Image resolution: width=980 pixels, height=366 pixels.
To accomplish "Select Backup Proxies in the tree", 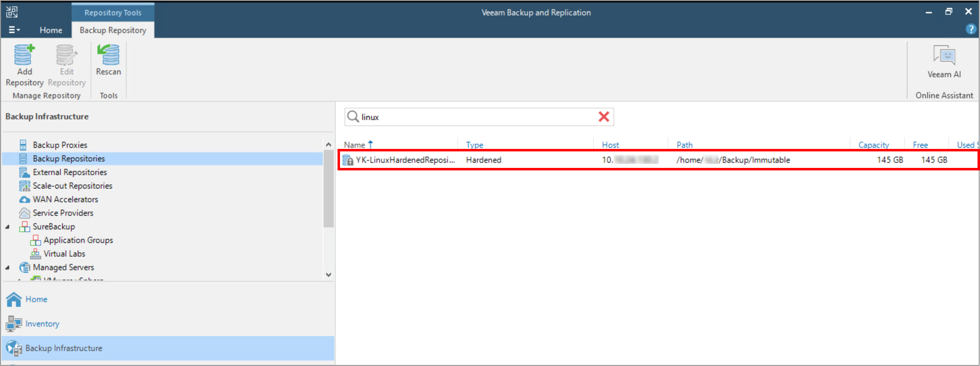I will pos(60,145).
